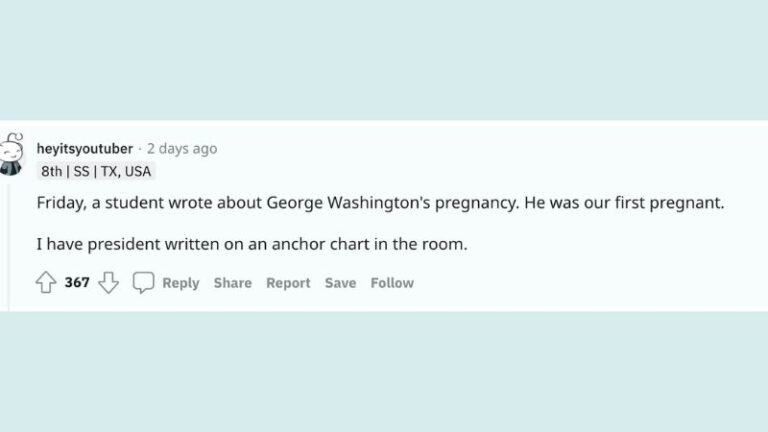The height and width of the screenshot is (432, 768).
Task: Open the Snoo avatar of heyitsyoutuber
Action: click(x=12, y=155)
